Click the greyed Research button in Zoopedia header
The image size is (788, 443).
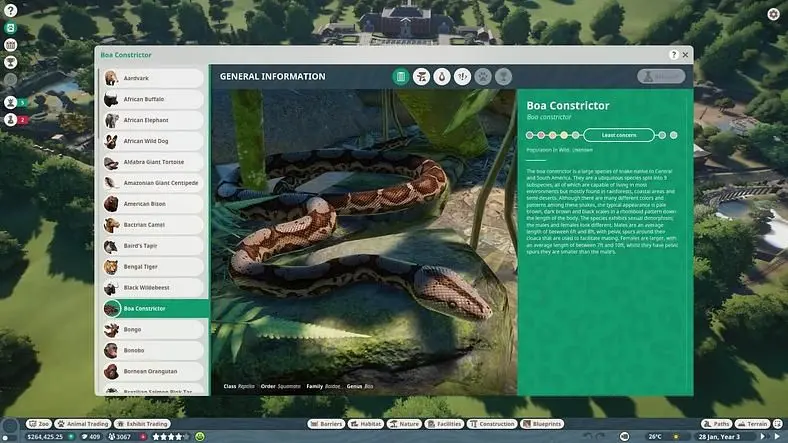(661, 76)
